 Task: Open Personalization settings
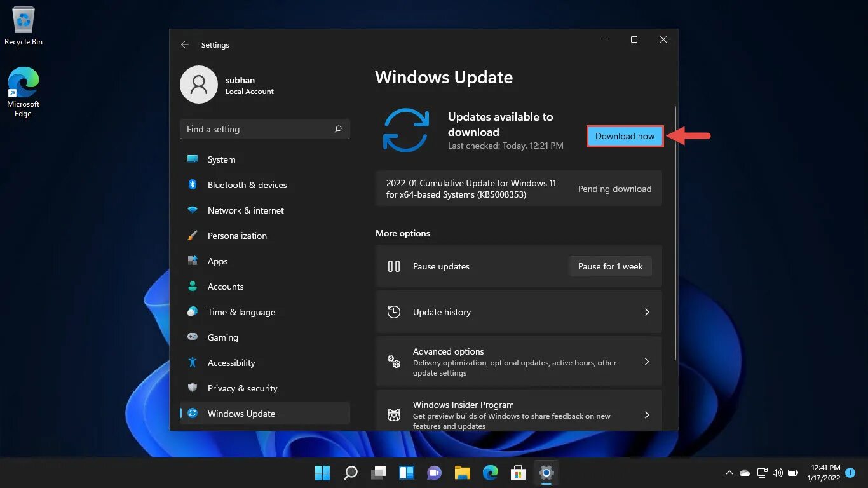[x=265, y=236]
